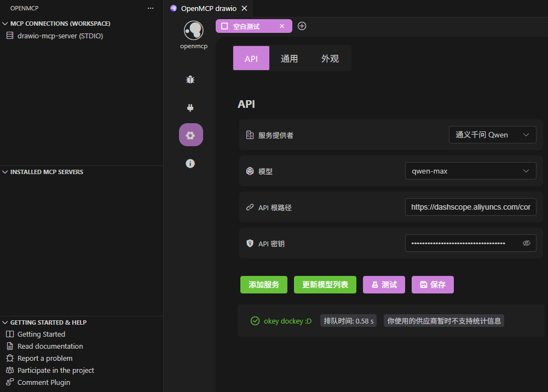The height and width of the screenshot is (392, 548).
Task: Toggle API key visibility eye icon
Action: tap(526, 243)
